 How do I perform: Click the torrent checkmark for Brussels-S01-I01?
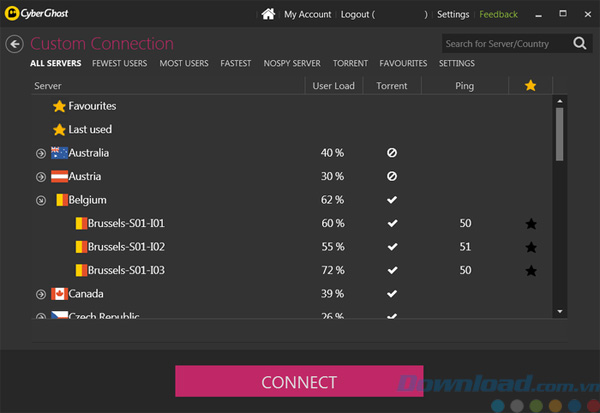point(392,223)
